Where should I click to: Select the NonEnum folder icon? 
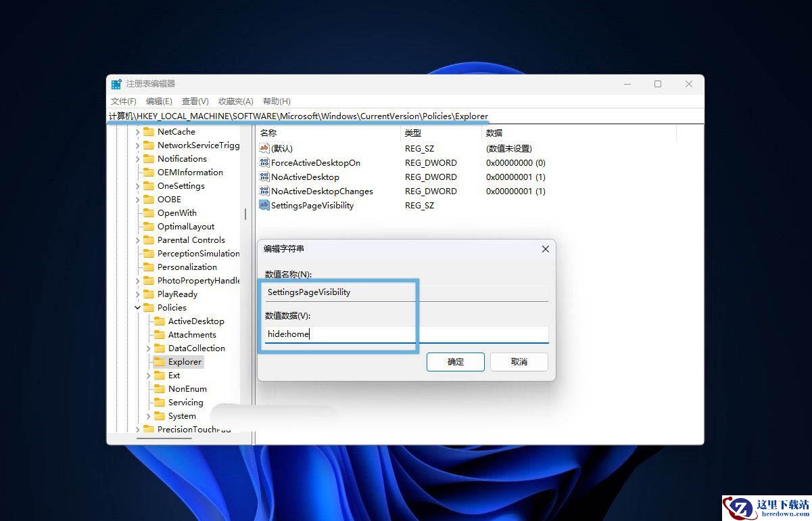(x=160, y=389)
